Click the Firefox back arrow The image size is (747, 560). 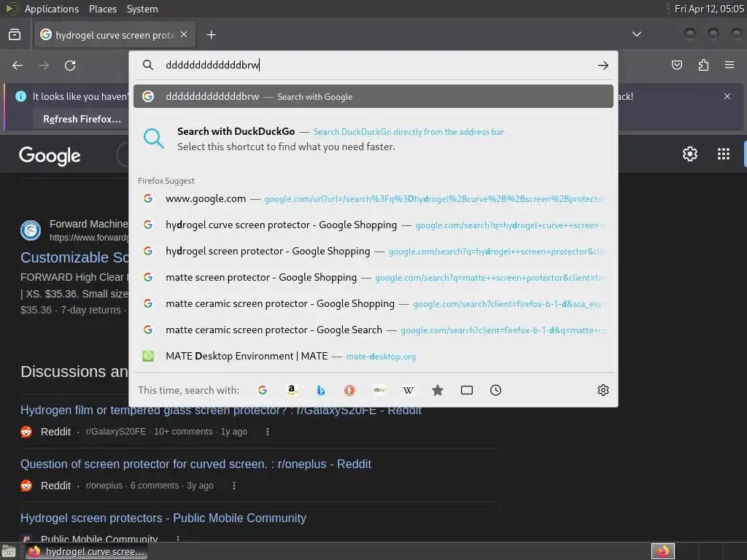[18, 65]
